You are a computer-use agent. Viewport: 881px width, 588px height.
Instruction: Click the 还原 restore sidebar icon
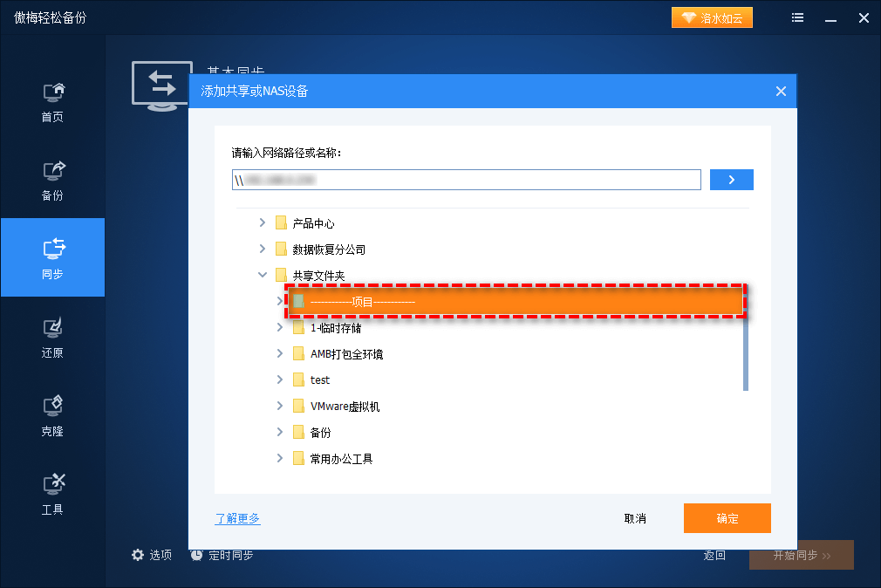(x=52, y=328)
